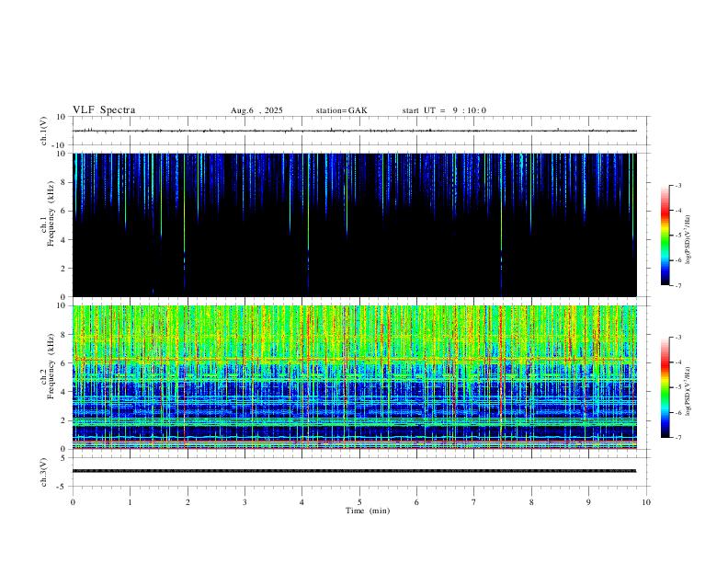Click time axis tick label "3"
Screen dimensions: 728x563
pyautogui.click(x=245, y=502)
